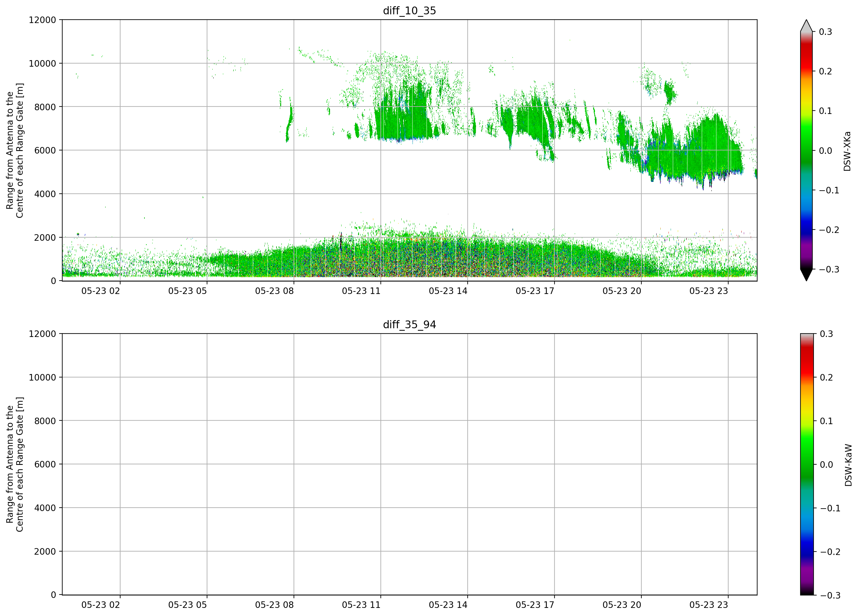Viewport: 859px width, 616px height.
Task: Click the −0.2 tick on DSW-XKa colorbar
Action: tap(829, 230)
